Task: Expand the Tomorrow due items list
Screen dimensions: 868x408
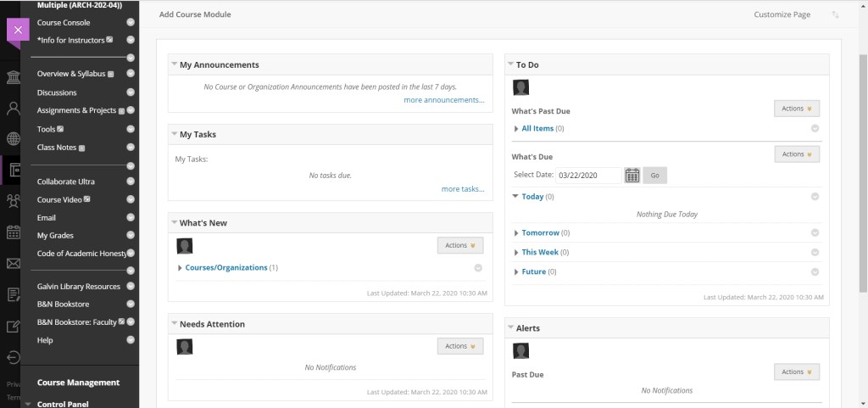Action: 517,233
